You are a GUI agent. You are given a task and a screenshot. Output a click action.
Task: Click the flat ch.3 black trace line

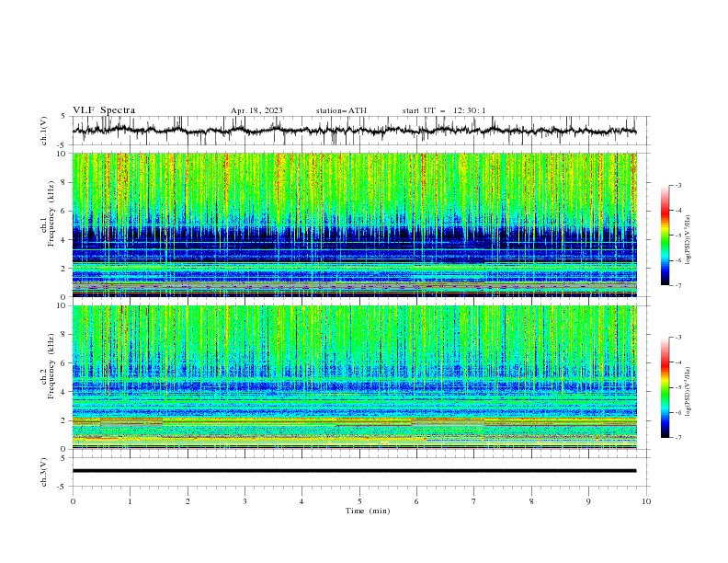coord(354,471)
